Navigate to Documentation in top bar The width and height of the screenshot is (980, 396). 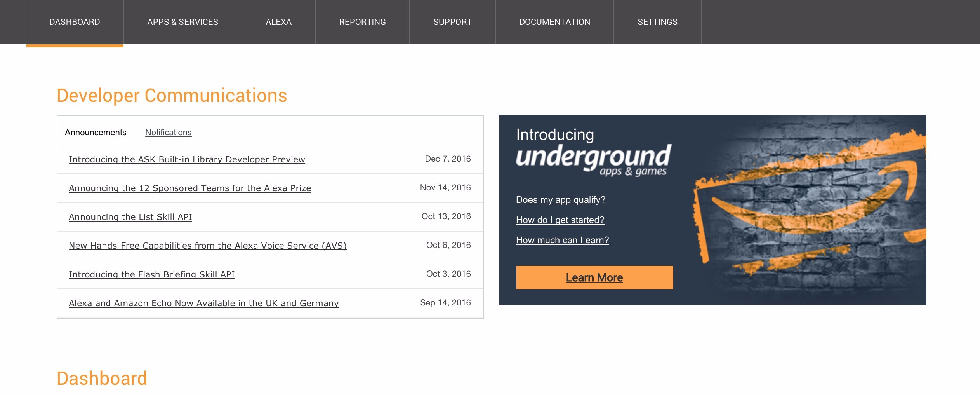pos(554,22)
